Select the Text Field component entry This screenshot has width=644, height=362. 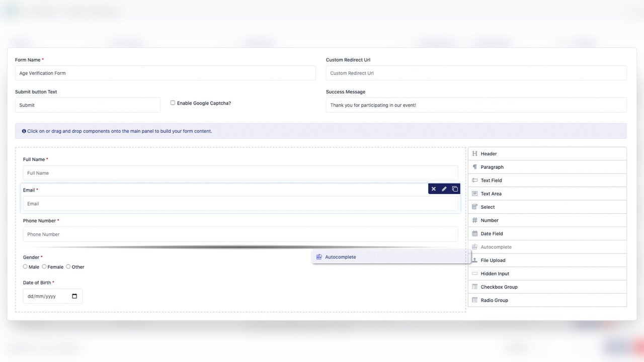[547, 180]
